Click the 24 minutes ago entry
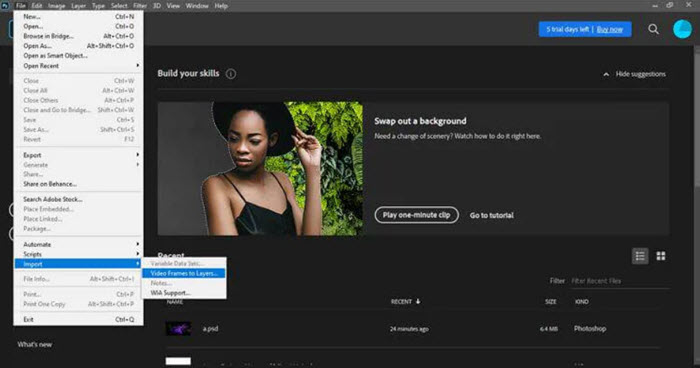This screenshot has width=700, height=368. (409, 329)
